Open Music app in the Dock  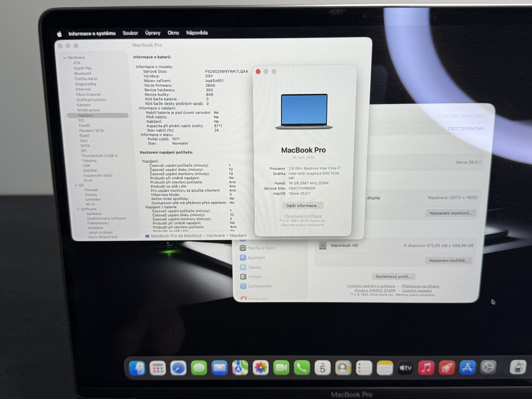pyautogui.click(x=426, y=368)
